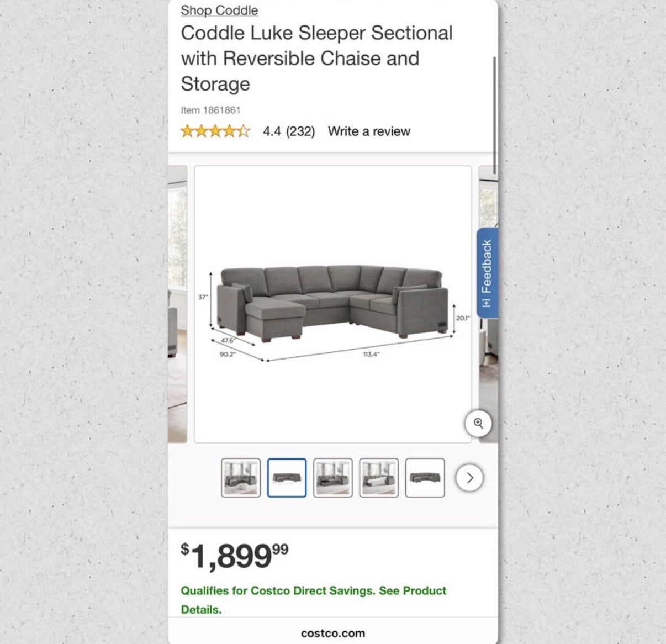Click the page scrollbar thumb
The image size is (666, 644).
click(494, 115)
